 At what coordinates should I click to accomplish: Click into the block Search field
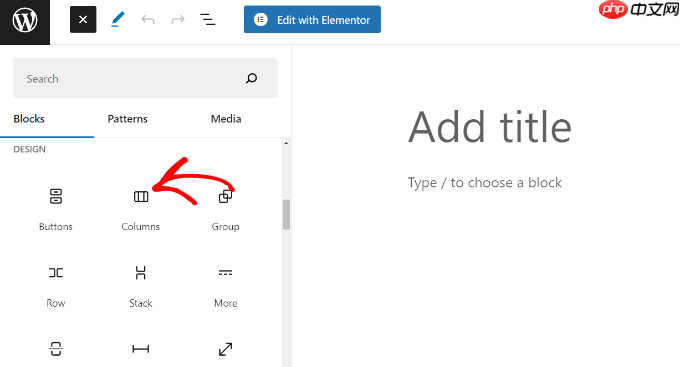pyautogui.click(x=145, y=78)
